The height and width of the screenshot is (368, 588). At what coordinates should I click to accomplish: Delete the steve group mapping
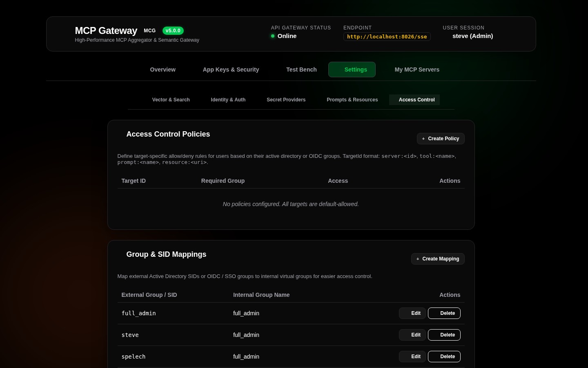pos(444,335)
